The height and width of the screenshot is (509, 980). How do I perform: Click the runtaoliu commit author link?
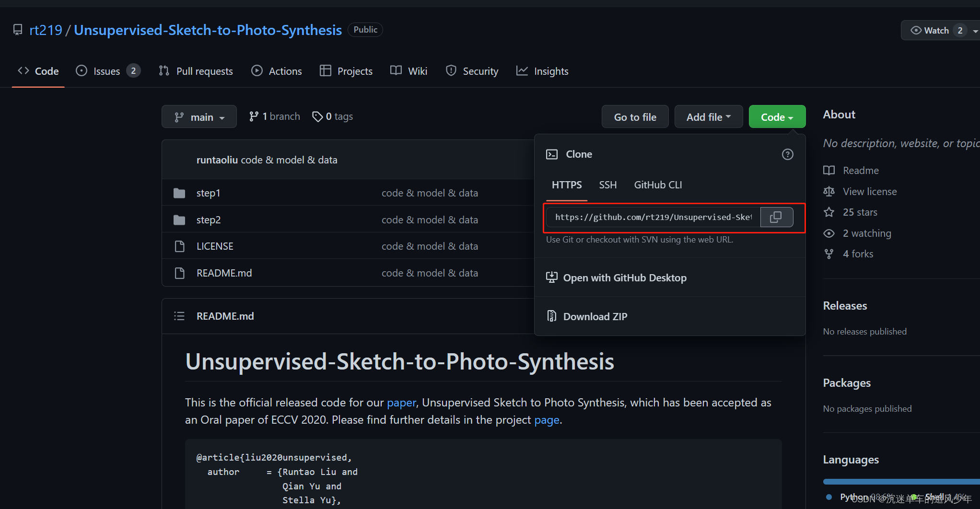[x=217, y=160]
